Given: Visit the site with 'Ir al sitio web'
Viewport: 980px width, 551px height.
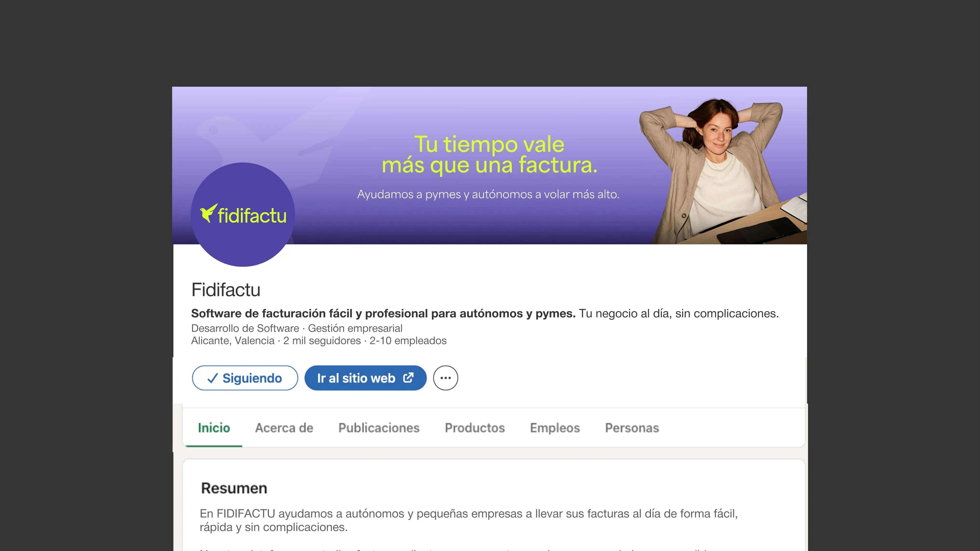Looking at the screenshot, I should coord(365,378).
